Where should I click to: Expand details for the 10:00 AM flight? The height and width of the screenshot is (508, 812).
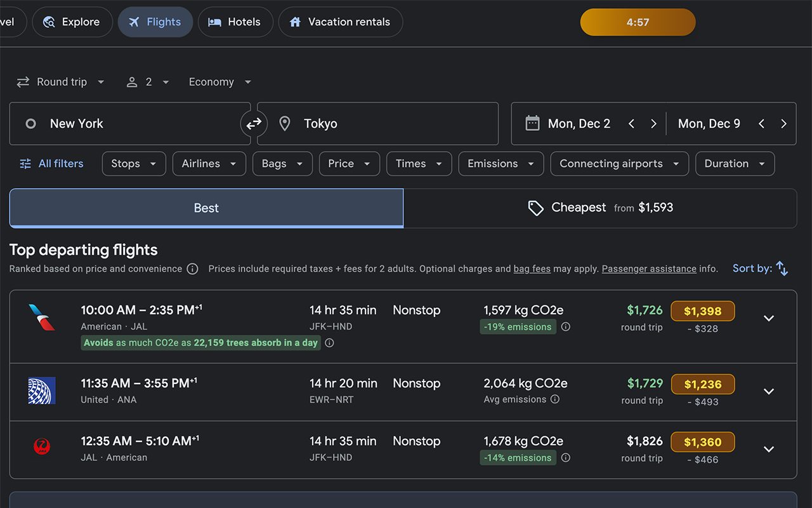click(x=769, y=318)
